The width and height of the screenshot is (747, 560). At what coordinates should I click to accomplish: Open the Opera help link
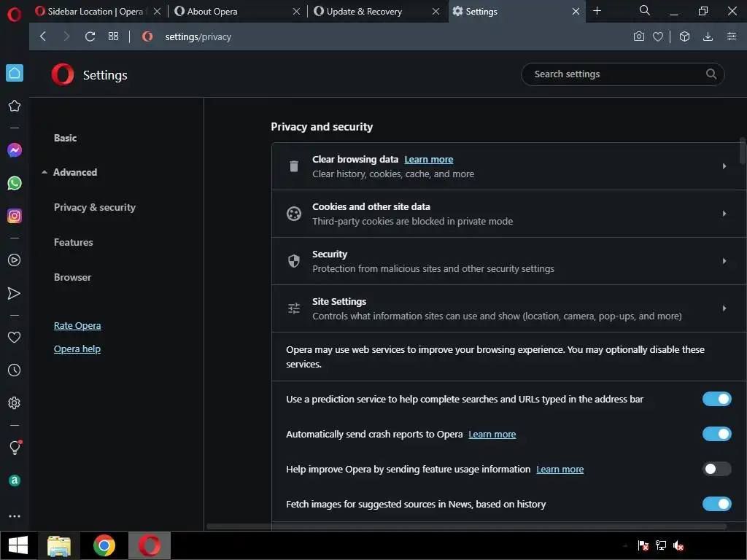click(77, 349)
